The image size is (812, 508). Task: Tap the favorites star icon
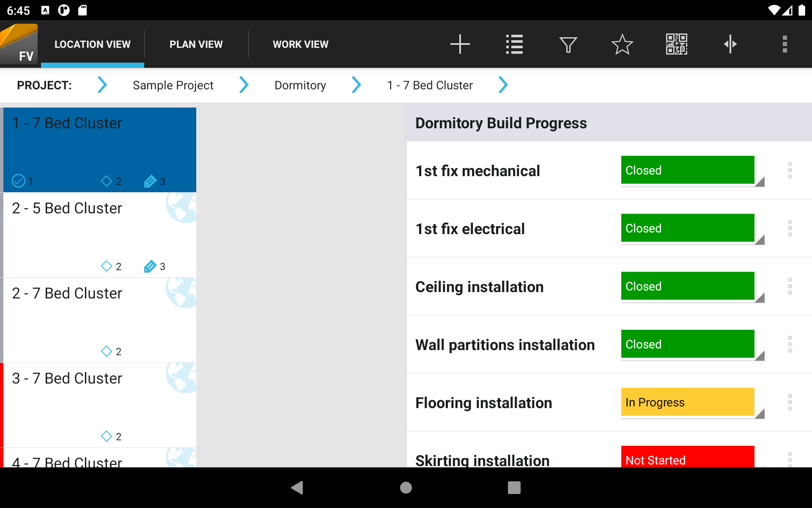622,44
